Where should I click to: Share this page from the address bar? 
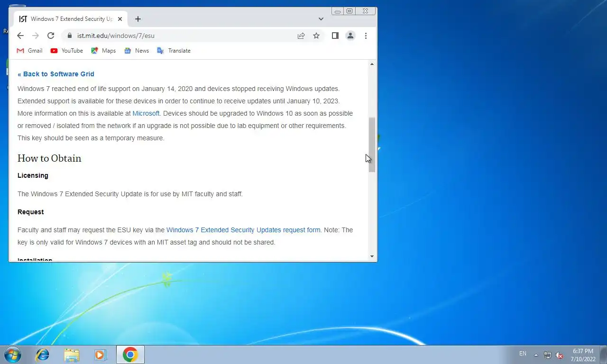(301, 36)
